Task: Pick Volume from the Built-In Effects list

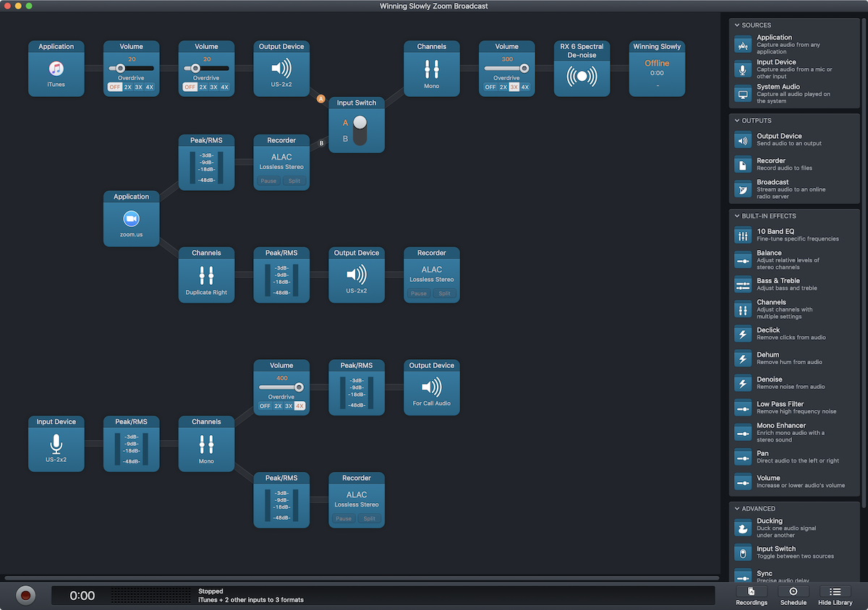Action: click(793, 481)
